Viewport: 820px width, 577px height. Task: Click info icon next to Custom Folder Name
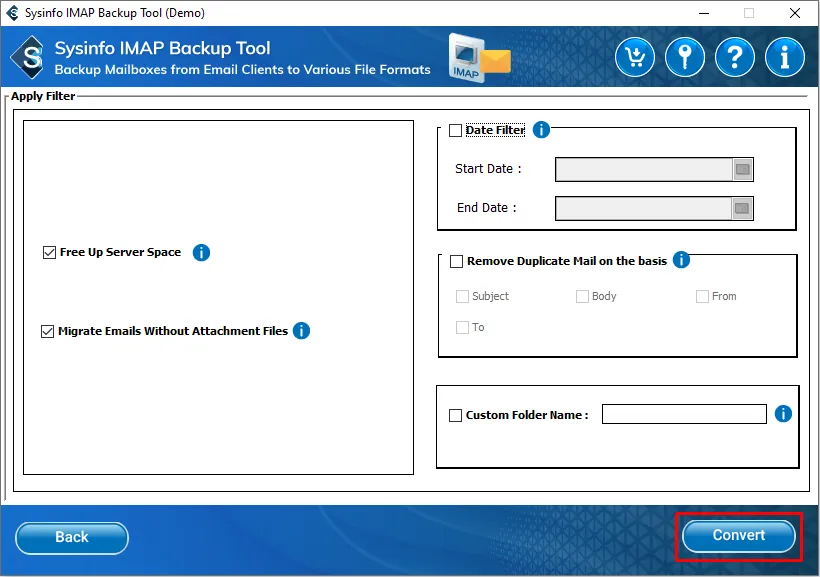pyautogui.click(x=783, y=414)
